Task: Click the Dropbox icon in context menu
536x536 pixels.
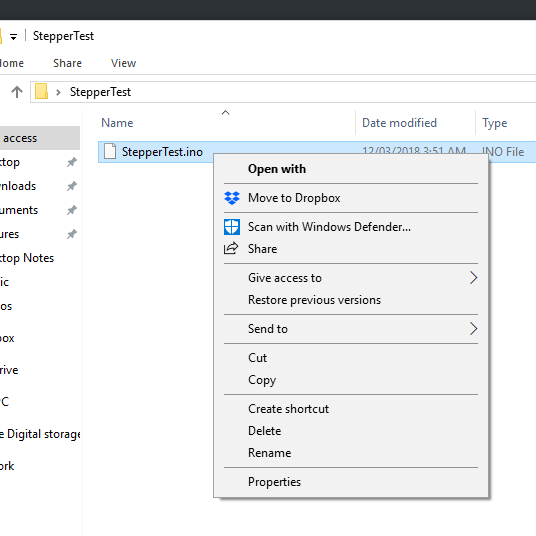Action: tap(232, 198)
